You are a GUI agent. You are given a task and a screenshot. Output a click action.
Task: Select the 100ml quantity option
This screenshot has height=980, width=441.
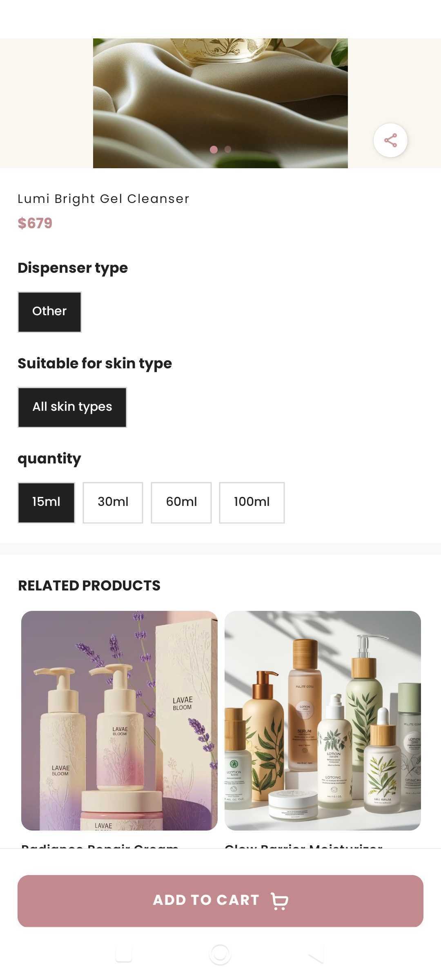click(x=252, y=502)
